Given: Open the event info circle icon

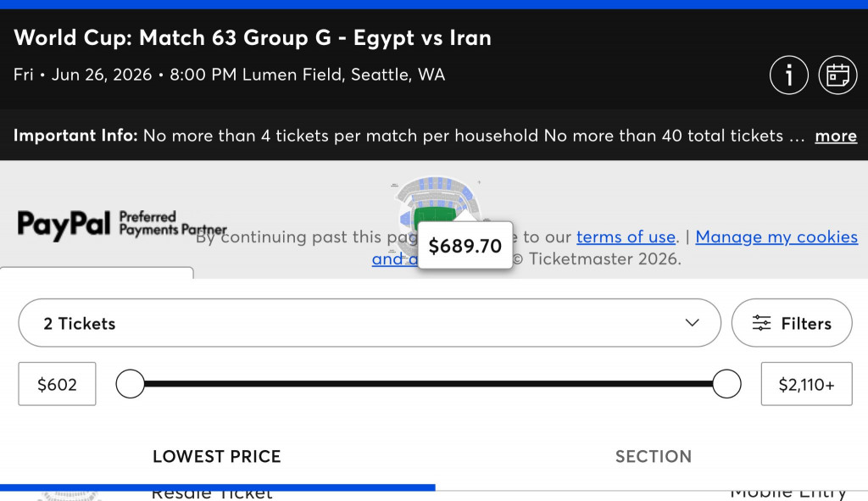Looking at the screenshot, I should pos(789,75).
